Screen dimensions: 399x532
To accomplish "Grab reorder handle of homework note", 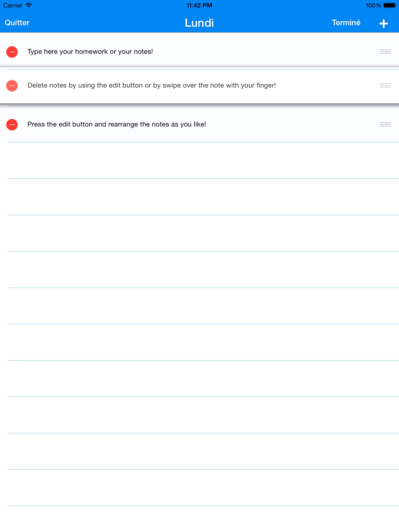I will [x=385, y=52].
